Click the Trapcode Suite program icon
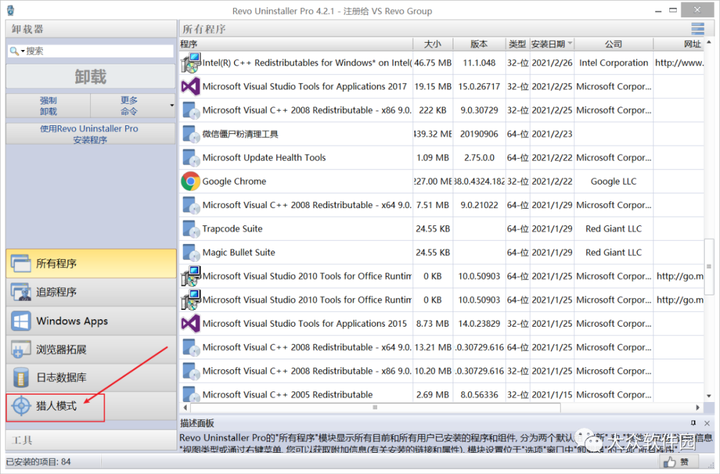 coord(191,229)
